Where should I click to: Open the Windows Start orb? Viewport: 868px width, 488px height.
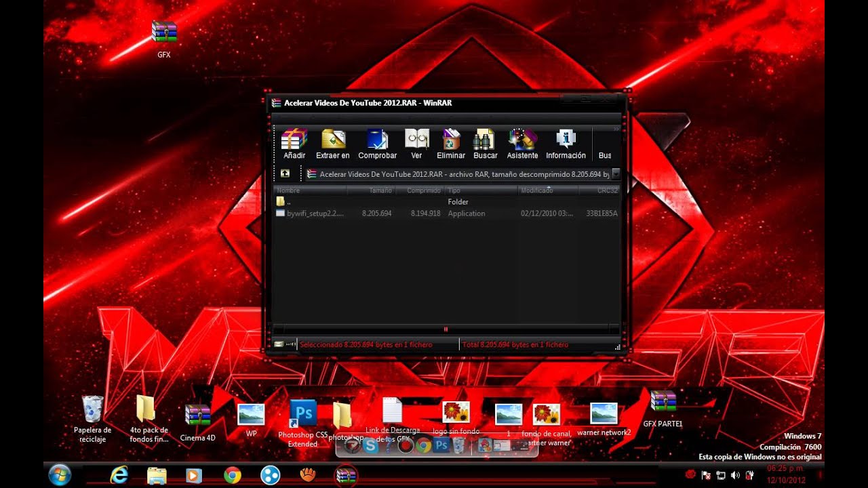(60, 475)
